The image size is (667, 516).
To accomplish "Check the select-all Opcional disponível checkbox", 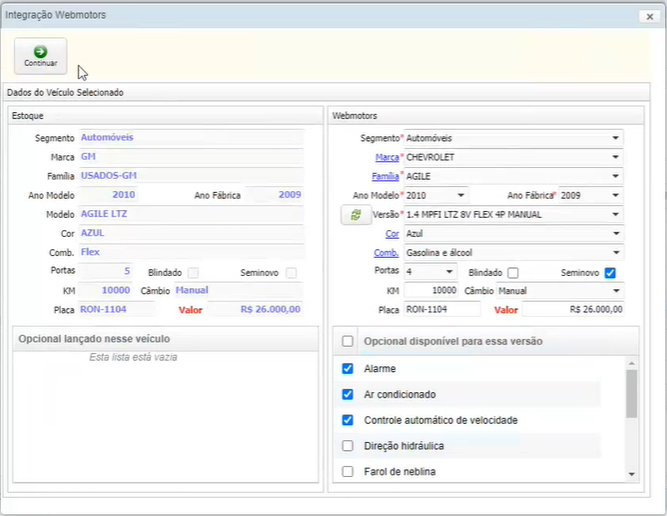I will (x=348, y=341).
